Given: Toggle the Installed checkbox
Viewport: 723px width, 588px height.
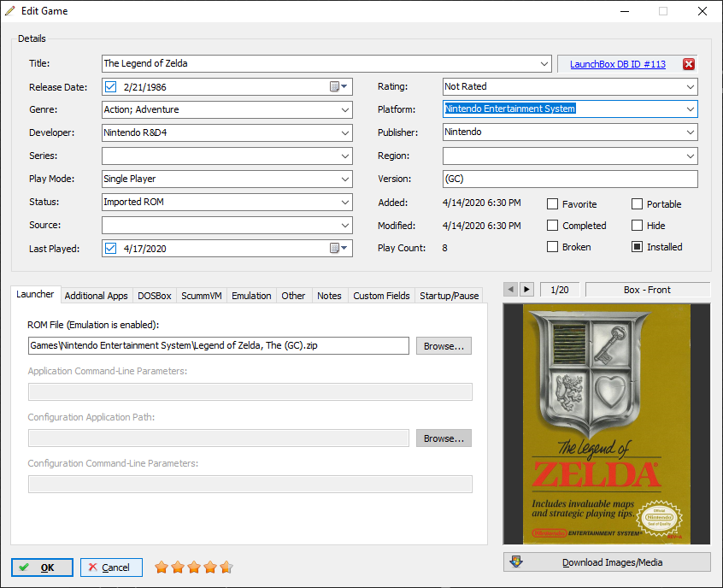Looking at the screenshot, I should tap(637, 247).
